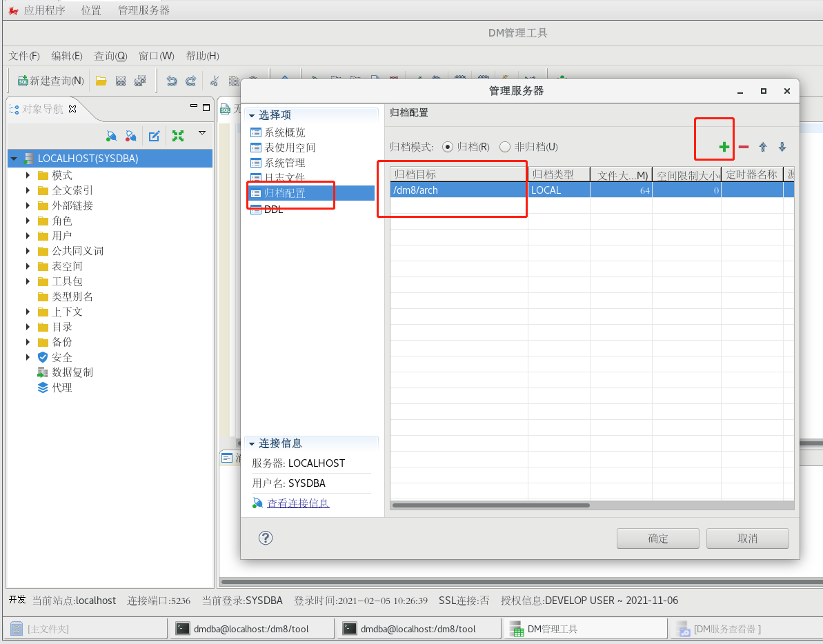Click the cut scissors toolbar icon

pyautogui.click(x=214, y=81)
